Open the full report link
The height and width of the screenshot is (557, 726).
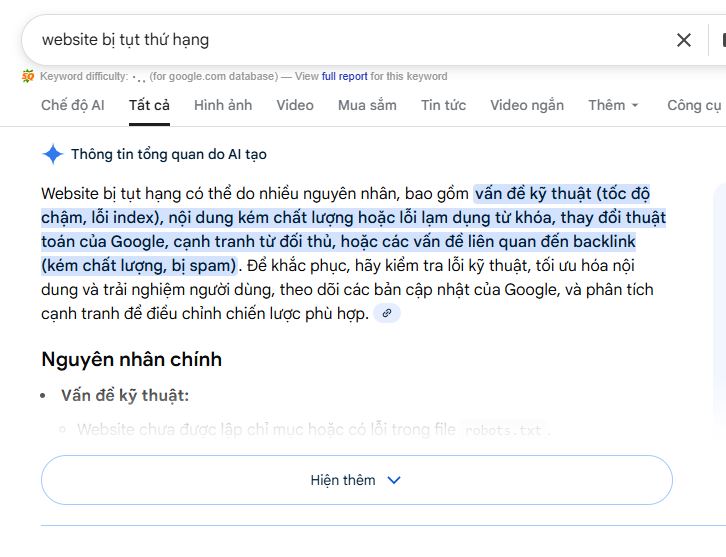pyautogui.click(x=344, y=76)
